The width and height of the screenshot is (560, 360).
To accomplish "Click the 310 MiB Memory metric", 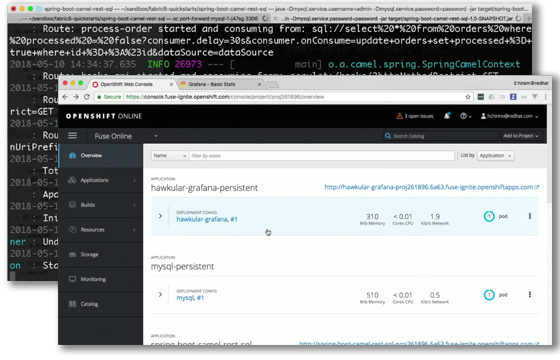I will [372, 219].
